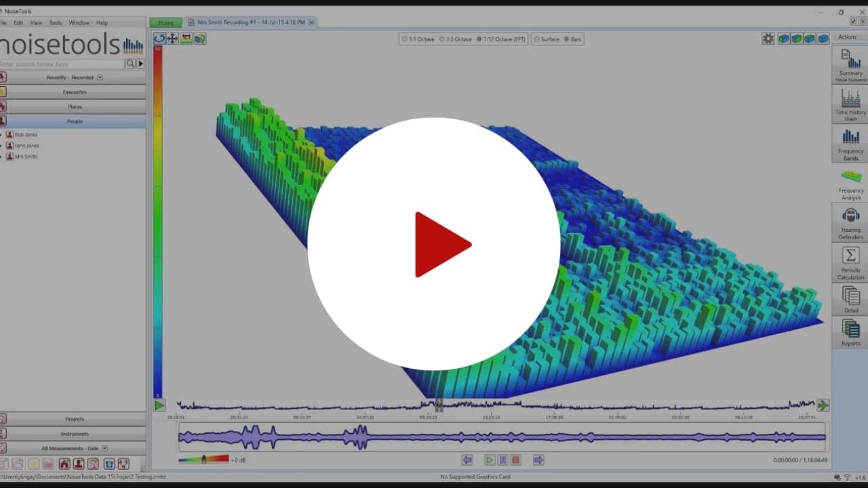Screen dimensions: 868x488
Task: Open the Tools menu
Action: (56, 22)
